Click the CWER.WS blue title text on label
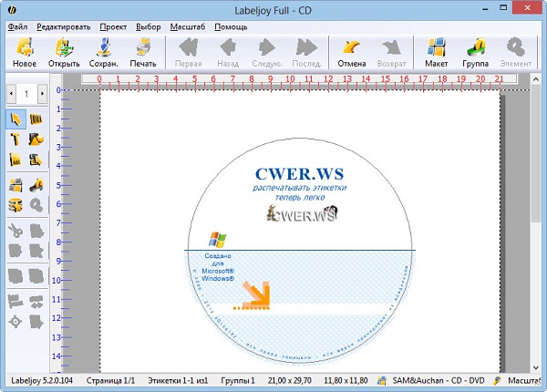Screen dimensions: 547x392 301,172
